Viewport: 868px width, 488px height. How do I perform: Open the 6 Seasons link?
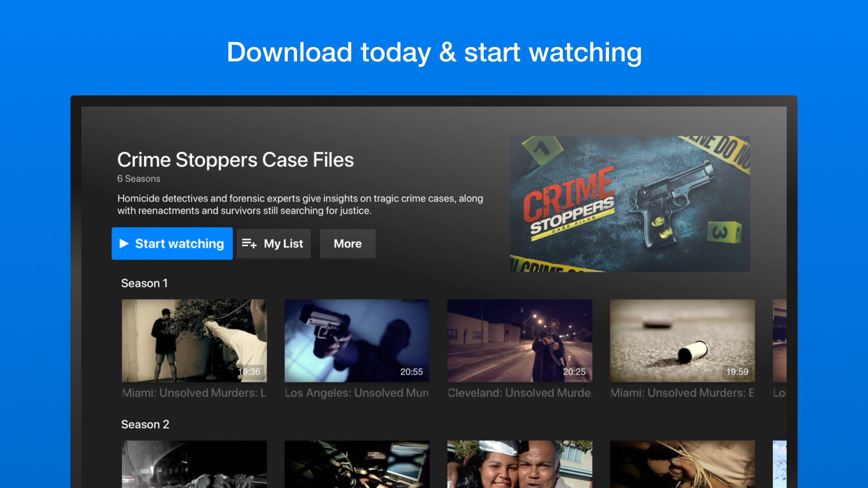(138, 178)
